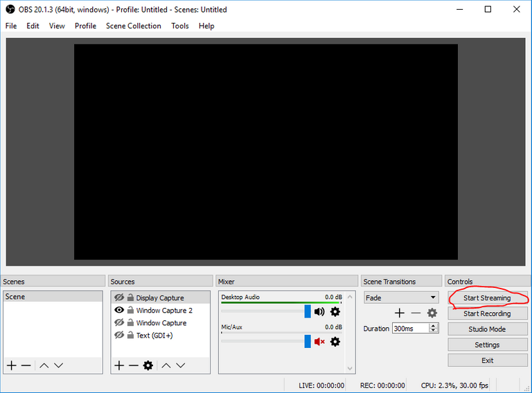Click the Start Streaming button
The width and height of the screenshot is (532, 393).
click(487, 298)
